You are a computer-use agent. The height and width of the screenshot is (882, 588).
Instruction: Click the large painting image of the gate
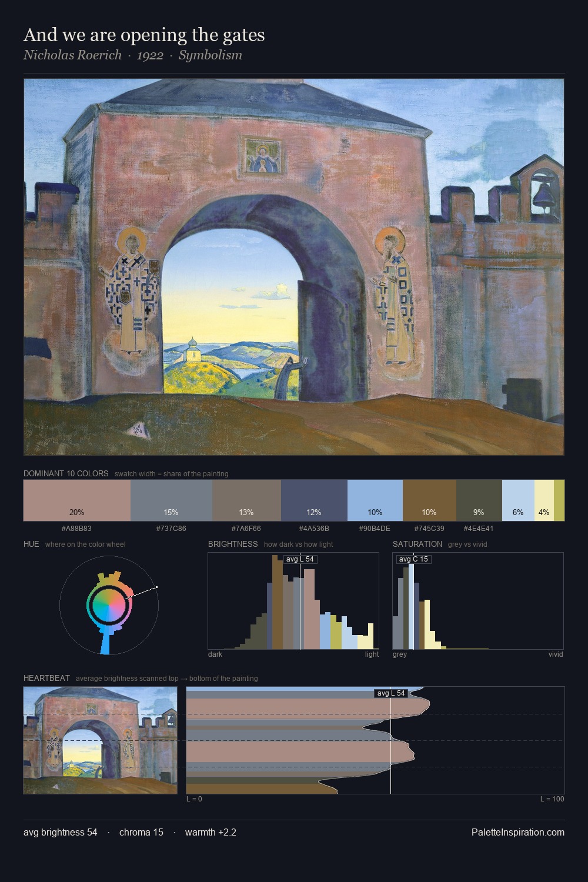point(294,267)
